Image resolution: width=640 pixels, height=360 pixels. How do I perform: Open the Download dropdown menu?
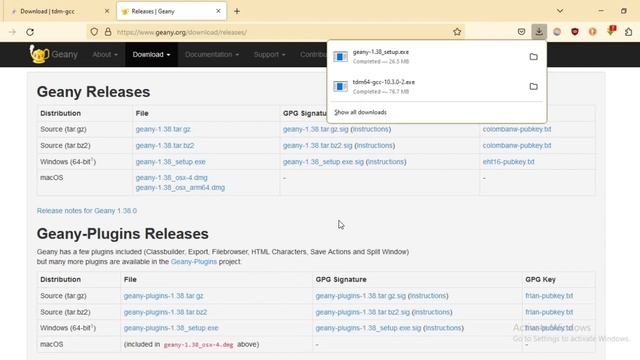151,54
